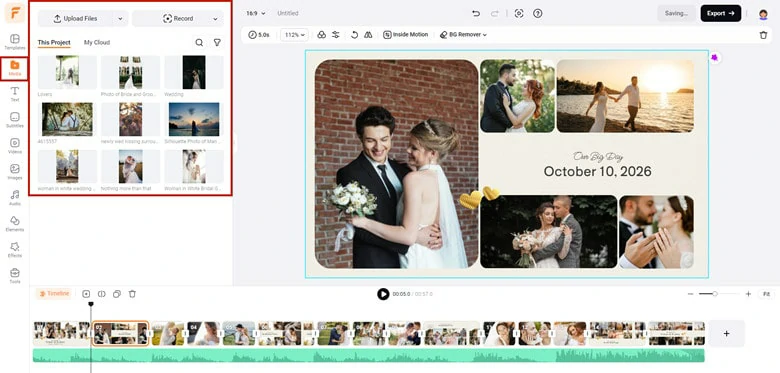Open the Elements sidebar panel
Viewport: 780px width, 373px height.
pyautogui.click(x=14, y=223)
